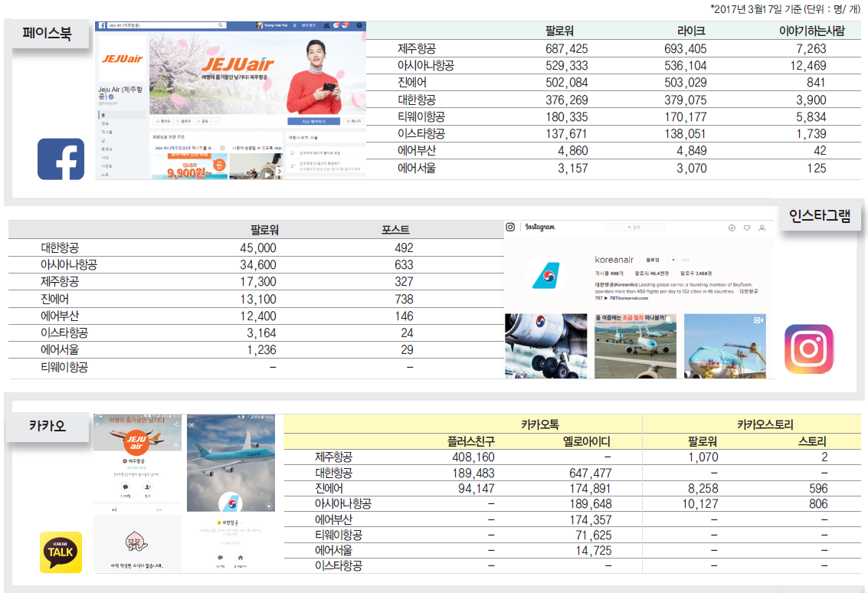Click the value 45,000 in Instagram table

[x=258, y=248]
